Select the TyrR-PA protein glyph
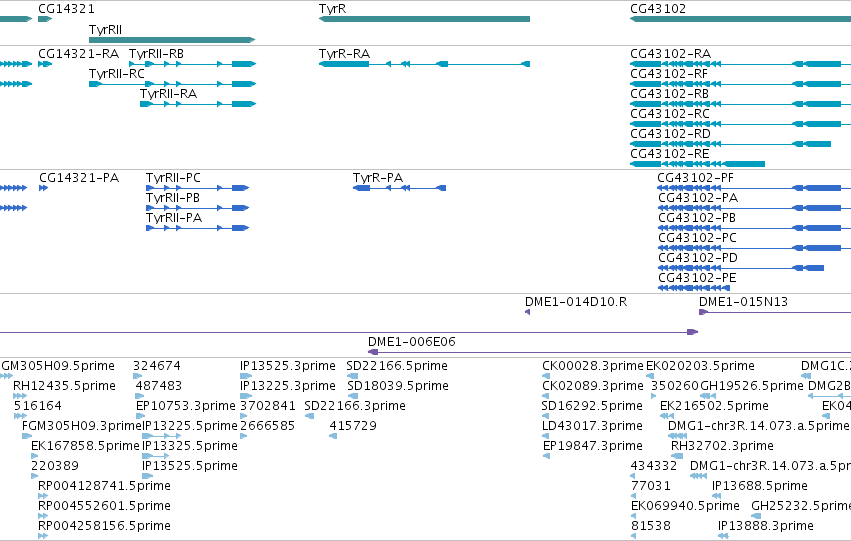The image size is (851, 541). [399, 188]
